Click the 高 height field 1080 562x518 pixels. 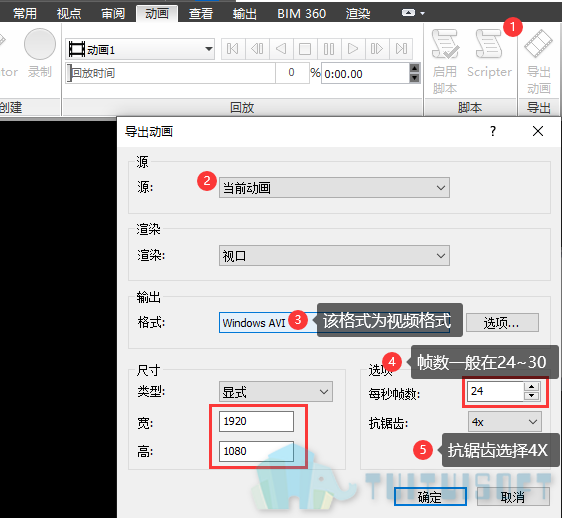[256, 451]
